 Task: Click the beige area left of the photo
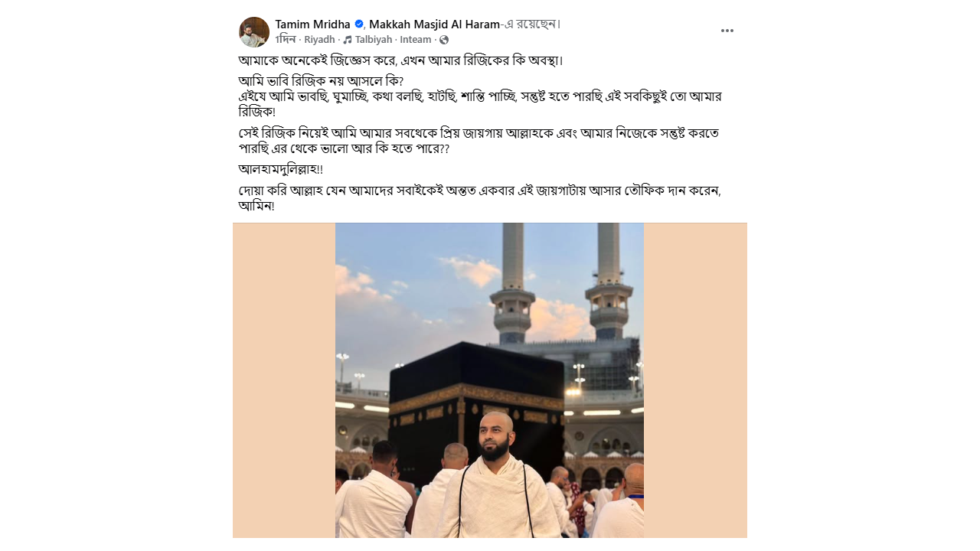[284, 380]
